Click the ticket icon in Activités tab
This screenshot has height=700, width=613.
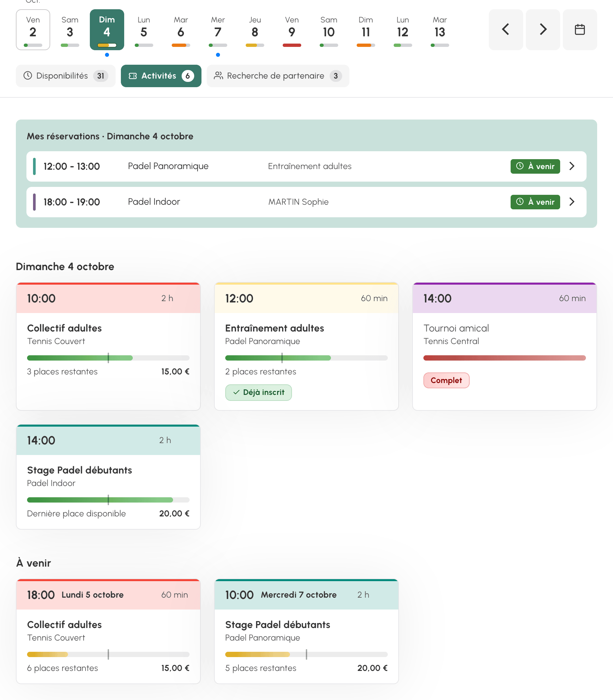(x=133, y=76)
